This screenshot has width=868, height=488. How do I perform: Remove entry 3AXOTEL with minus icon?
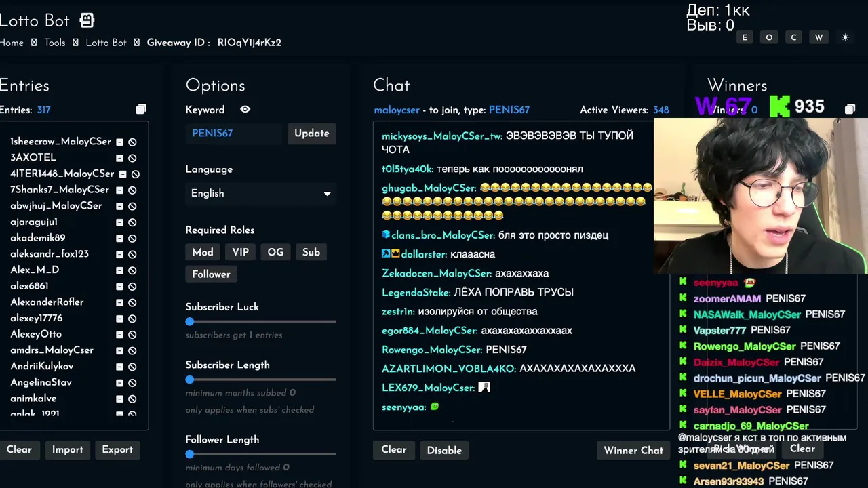click(x=119, y=158)
